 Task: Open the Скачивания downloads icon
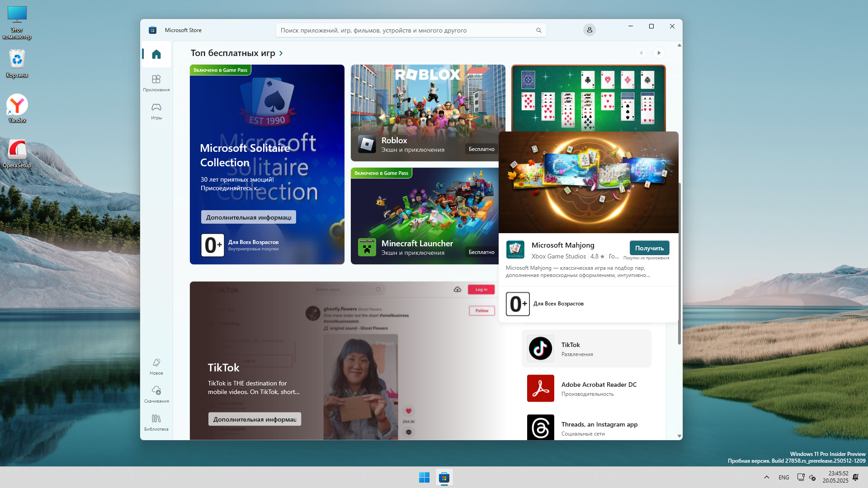156,390
